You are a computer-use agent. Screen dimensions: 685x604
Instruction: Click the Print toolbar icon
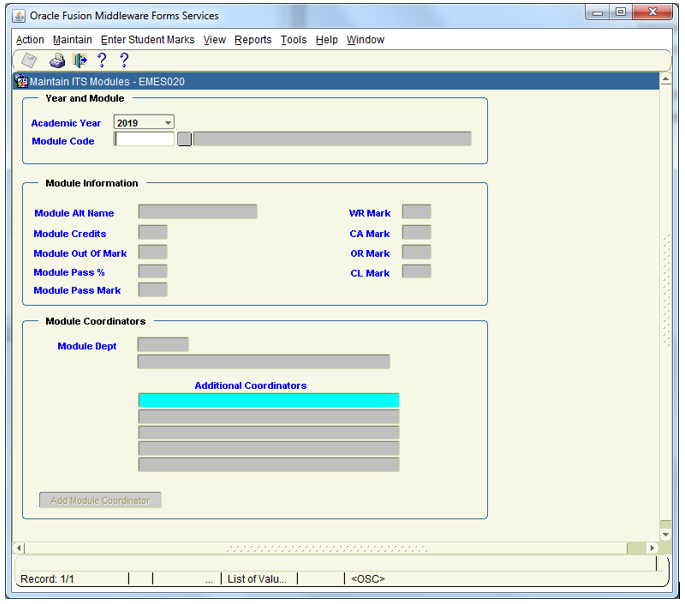click(58, 61)
